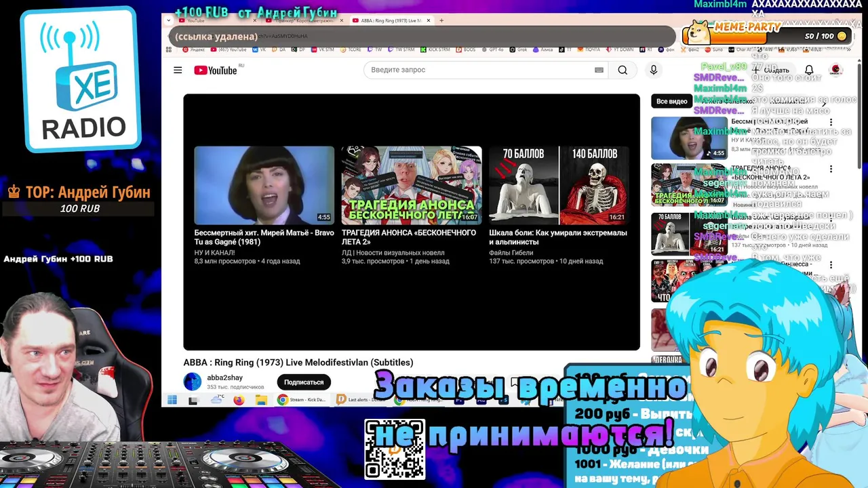
Task: Open YouTube notifications bell
Action: tap(809, 70)
